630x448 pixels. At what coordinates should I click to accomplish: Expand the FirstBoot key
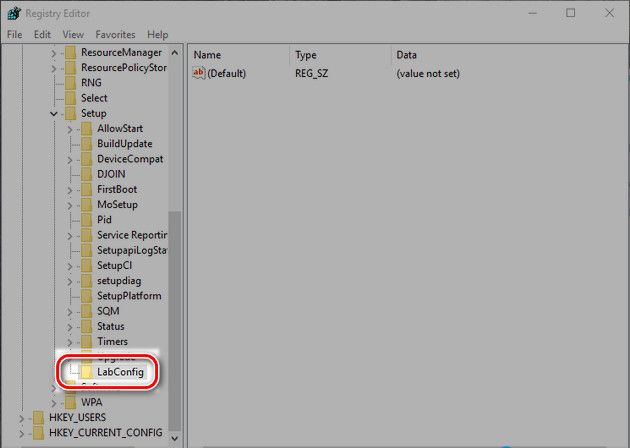[70, 190]
